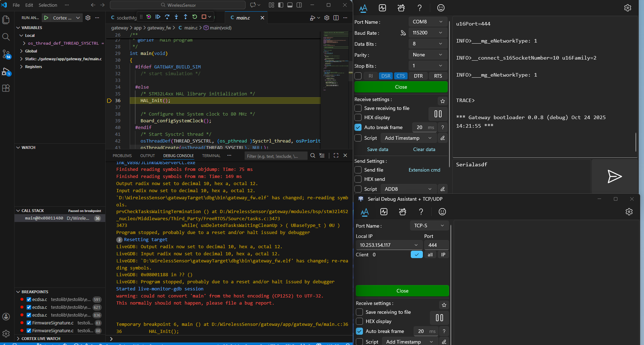Click the send arrow icon in serial tool

coord(614,176)
